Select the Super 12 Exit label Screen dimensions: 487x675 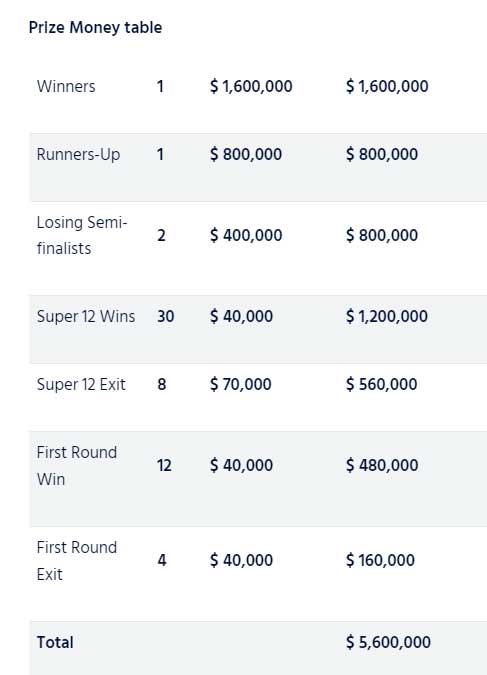(81, 384)
